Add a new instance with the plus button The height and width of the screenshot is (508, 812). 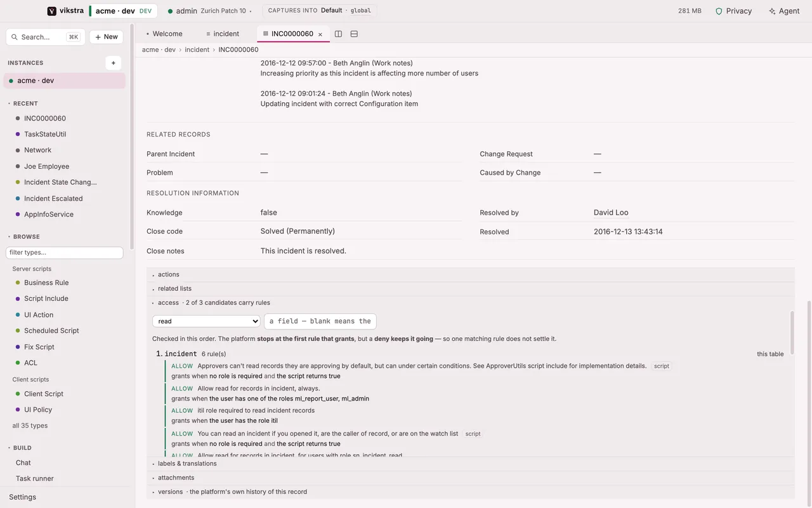(x=114, y=63)
